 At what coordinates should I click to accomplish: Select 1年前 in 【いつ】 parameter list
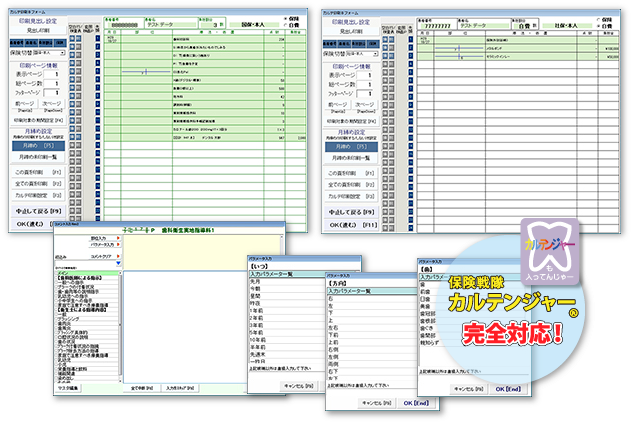(x=287, y=310)
